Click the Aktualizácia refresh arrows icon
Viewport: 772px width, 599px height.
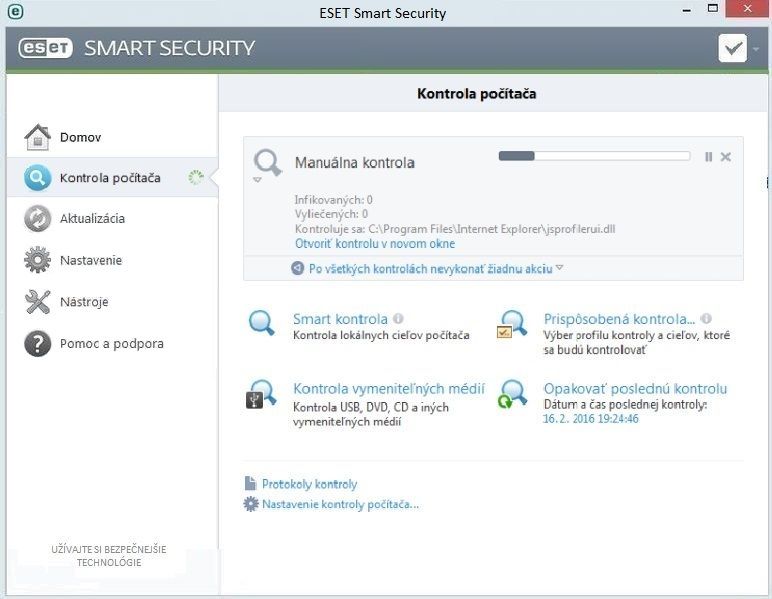click(37, 219)
